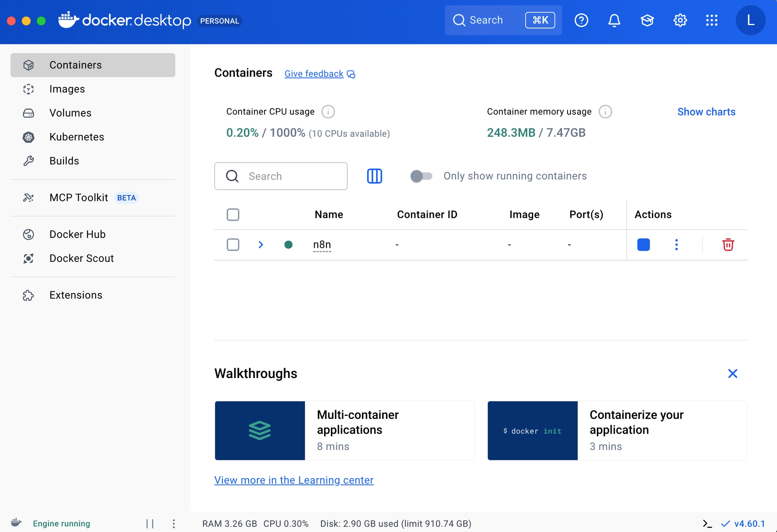Toggle Only show running containers

pyautogui.click(x=421, y=176)
